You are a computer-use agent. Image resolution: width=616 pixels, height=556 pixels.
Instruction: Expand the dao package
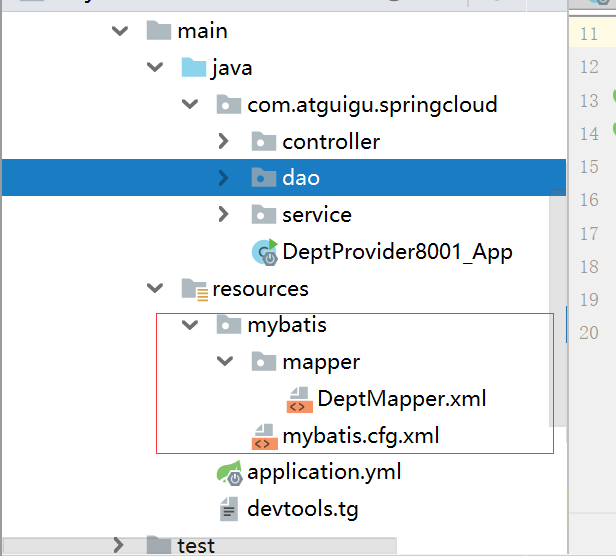pos(225,178)
